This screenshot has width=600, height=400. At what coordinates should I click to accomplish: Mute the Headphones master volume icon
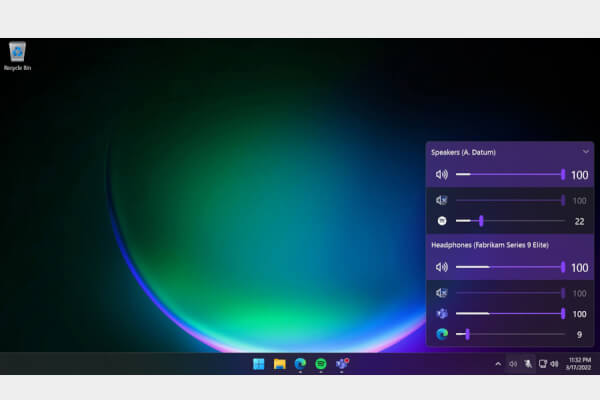click(x=442, y=267)
